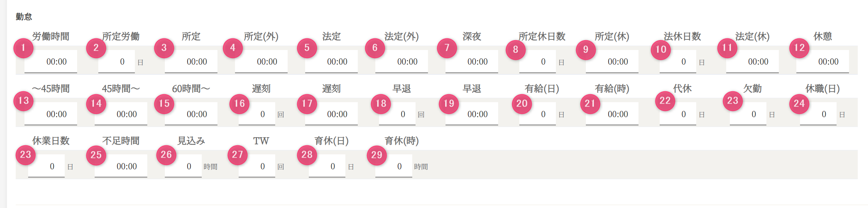Click the number 25 badge beside 不足時間
Image resolution: width=868 pixels, height=208 pixels.
96,155
